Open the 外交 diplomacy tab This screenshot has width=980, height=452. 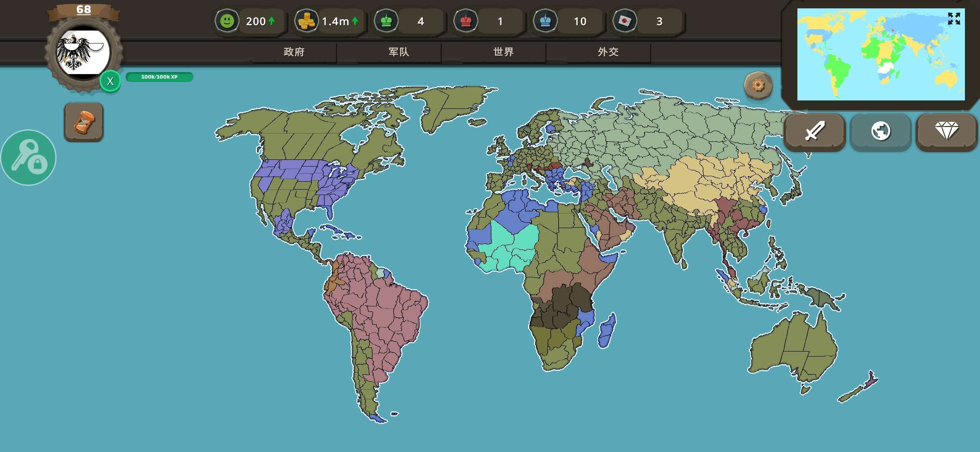tap(608, 52)
